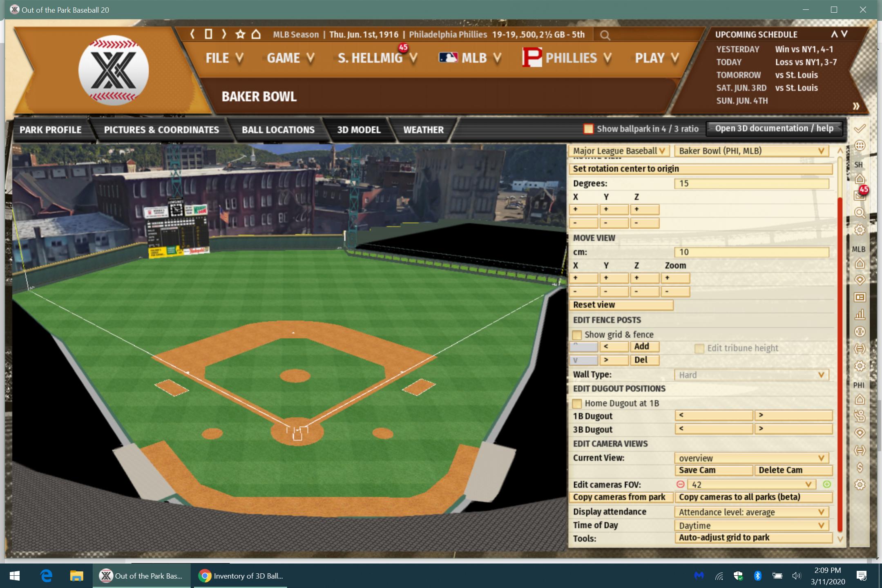Switch to the PICTURES & COORDINATES tab
This screenshot has height=588, width=882.
point(161,130)
